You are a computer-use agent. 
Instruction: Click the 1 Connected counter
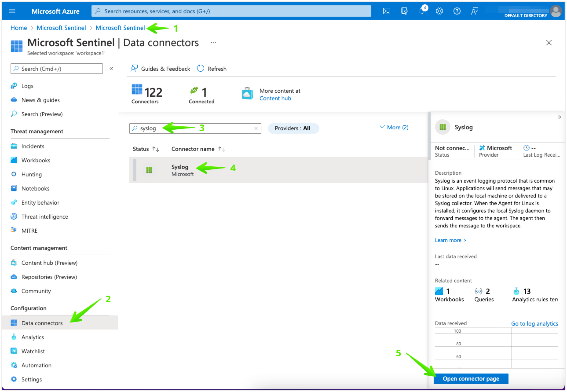[x=201, y=95]
